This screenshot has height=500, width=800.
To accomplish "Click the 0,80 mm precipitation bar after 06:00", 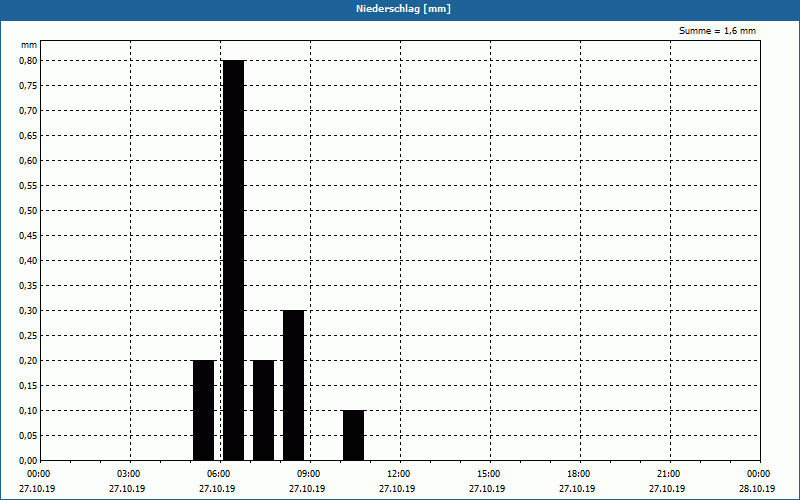I will (234, 260).
